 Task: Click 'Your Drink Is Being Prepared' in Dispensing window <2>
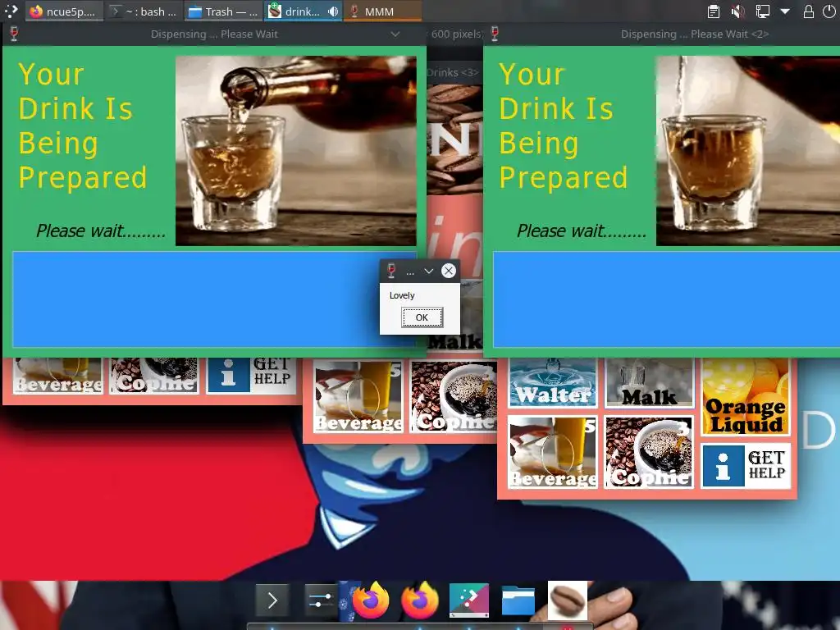point(563,126)
